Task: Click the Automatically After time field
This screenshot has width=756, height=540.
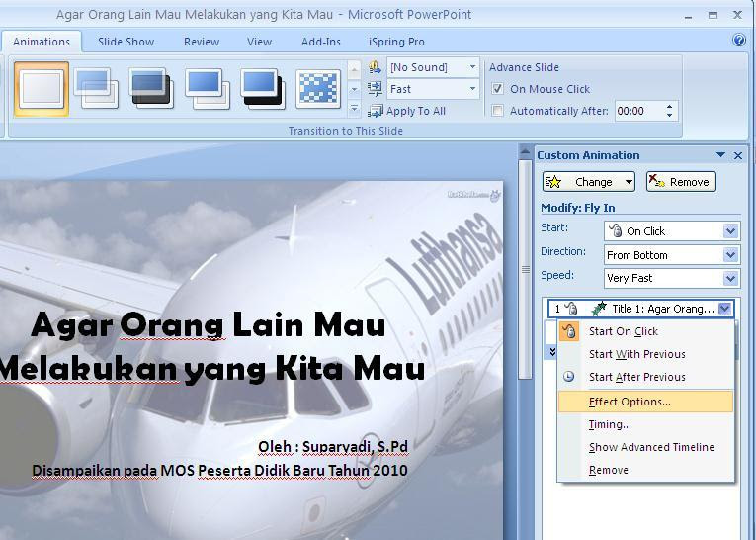Action: [x=638, y=111]
